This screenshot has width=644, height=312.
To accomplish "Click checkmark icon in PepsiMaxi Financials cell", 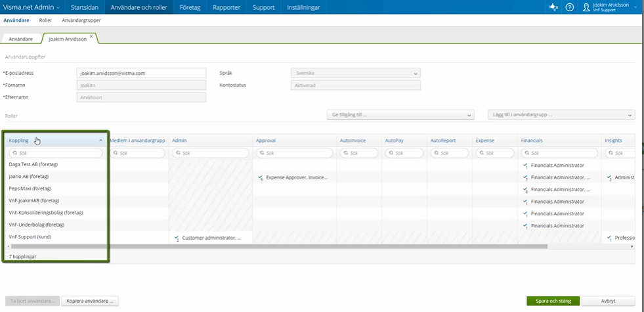I will 525,190.
